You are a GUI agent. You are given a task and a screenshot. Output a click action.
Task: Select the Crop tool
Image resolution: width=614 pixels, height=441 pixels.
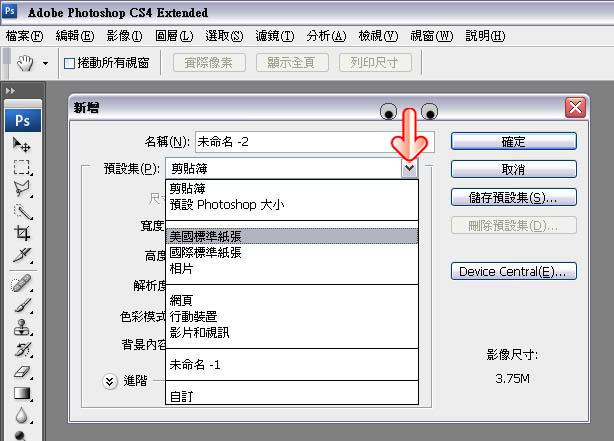pyautogui.click(x=22, y=233)
